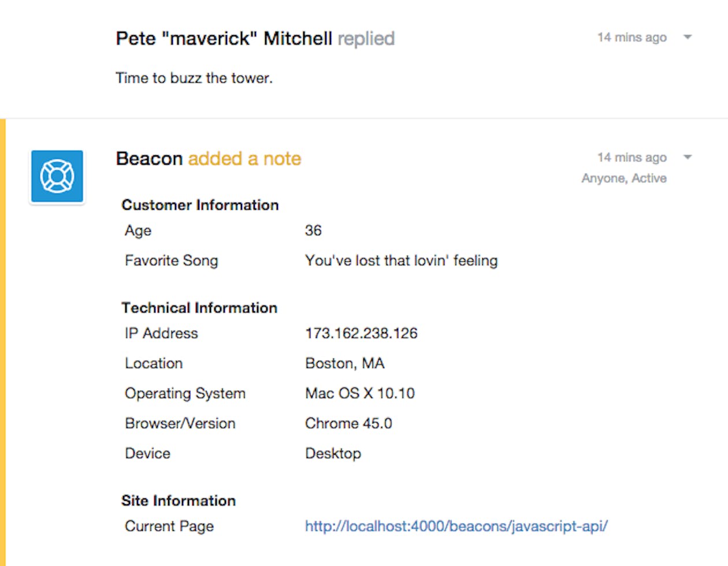This screenshot has height=566, width=728.
Task: Click the Beacon note's "14 mins ago" timestamp
Action: tap(632, 158)
